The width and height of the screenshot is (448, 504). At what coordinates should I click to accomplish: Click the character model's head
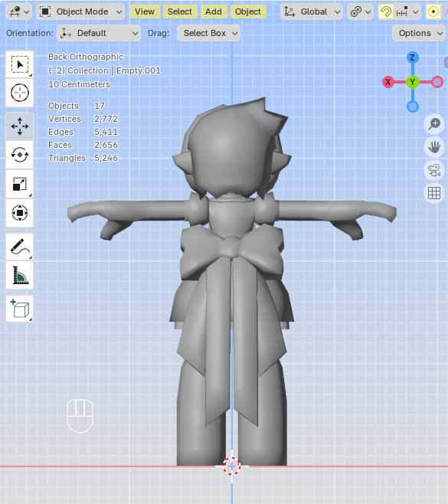[x=231, y=148]
